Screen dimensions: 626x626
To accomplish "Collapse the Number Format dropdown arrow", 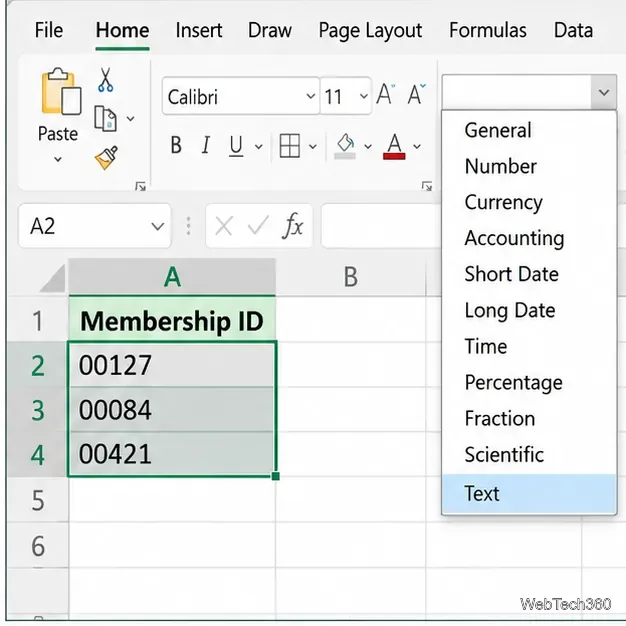I will (x=604, y=93).
